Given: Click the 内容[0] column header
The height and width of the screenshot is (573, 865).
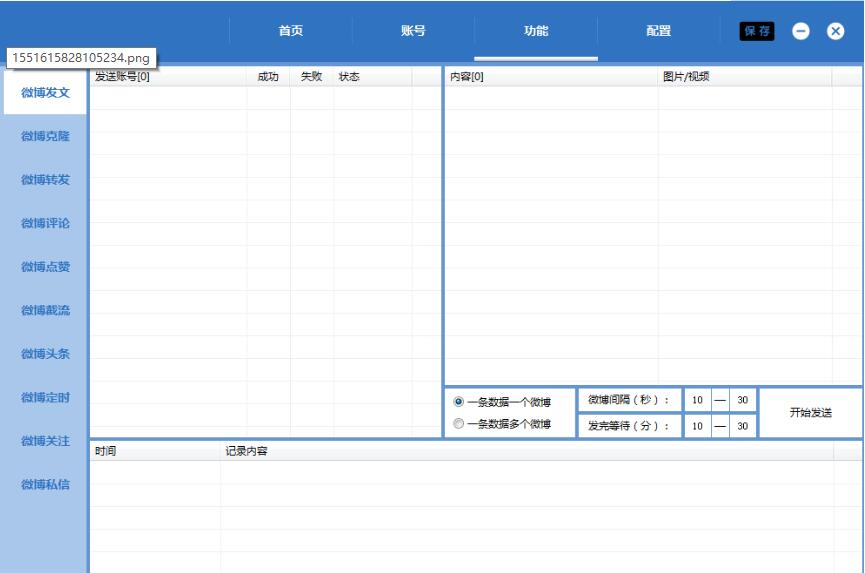Looking at the screenshot, I should [551, 77].
